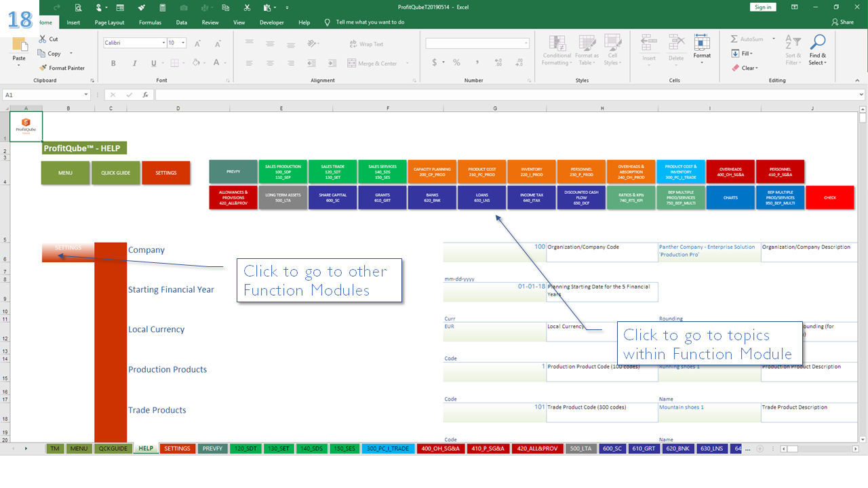Open the Page Layout ribbon tab
Image resolution: width=868 pixels, height=488 pixels.
(109, 22)
